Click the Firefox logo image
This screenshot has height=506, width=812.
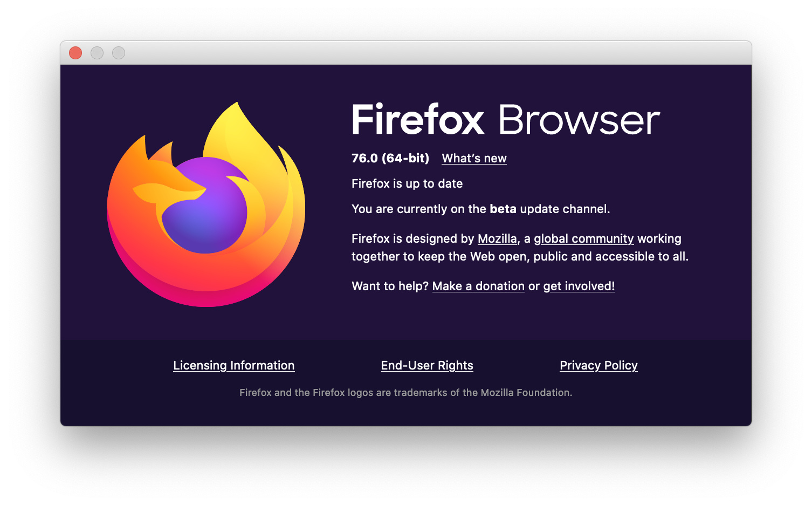click(x=206, y=204)
